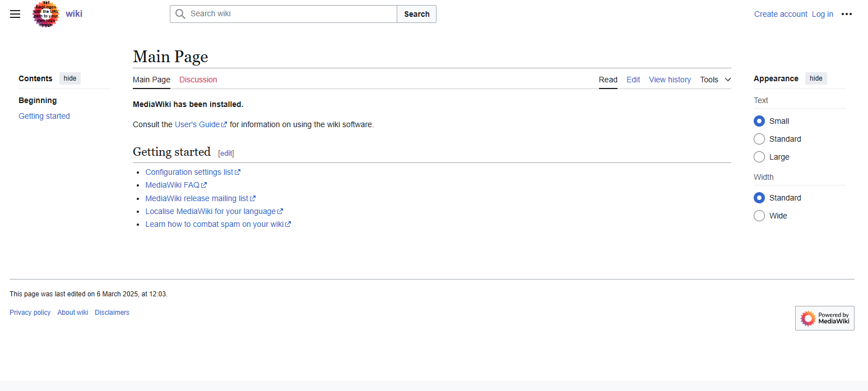868x391 pixels.
Task: Click the Search button
Action: pos(417,14)
